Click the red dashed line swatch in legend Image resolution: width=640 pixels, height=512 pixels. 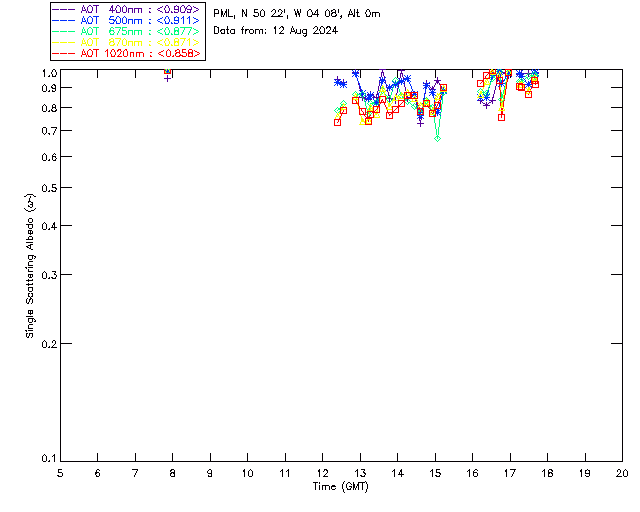pyautogui.click(x=64, y=53)
